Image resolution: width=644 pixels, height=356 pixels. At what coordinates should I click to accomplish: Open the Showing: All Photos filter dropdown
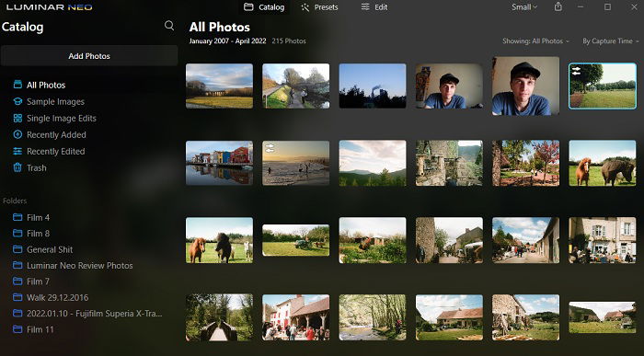pos(536,41)
